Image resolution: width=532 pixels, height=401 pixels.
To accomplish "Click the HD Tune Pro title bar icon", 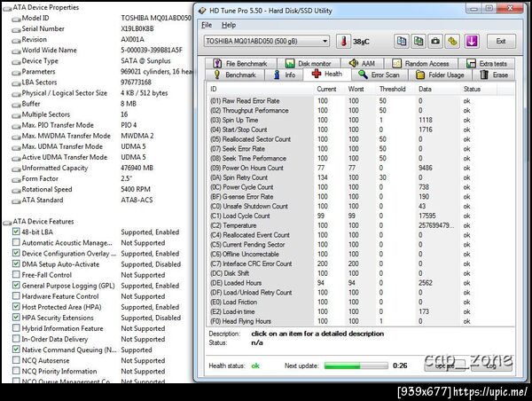I will click(202, 11).
